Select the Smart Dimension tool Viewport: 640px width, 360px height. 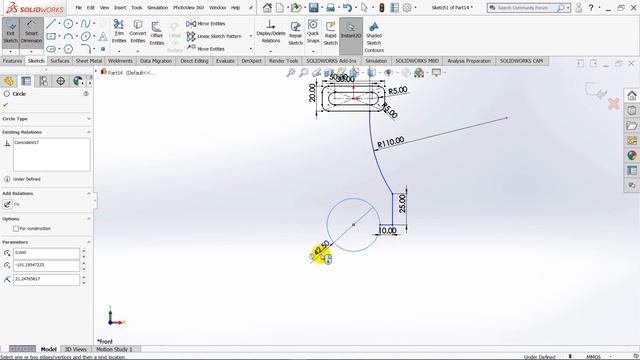click(x=31, y=32)
